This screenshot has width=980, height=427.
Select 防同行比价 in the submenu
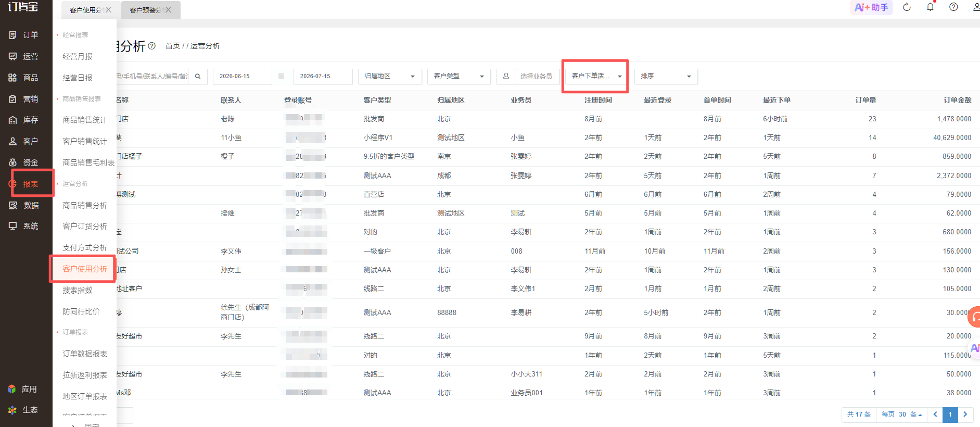81,311
